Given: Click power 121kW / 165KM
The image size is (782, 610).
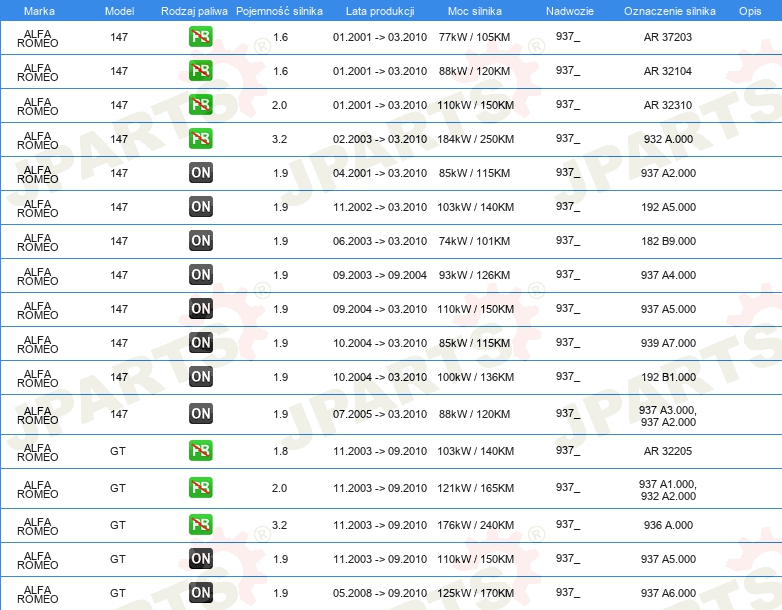Looking at the screenshot, I should 475,488.
